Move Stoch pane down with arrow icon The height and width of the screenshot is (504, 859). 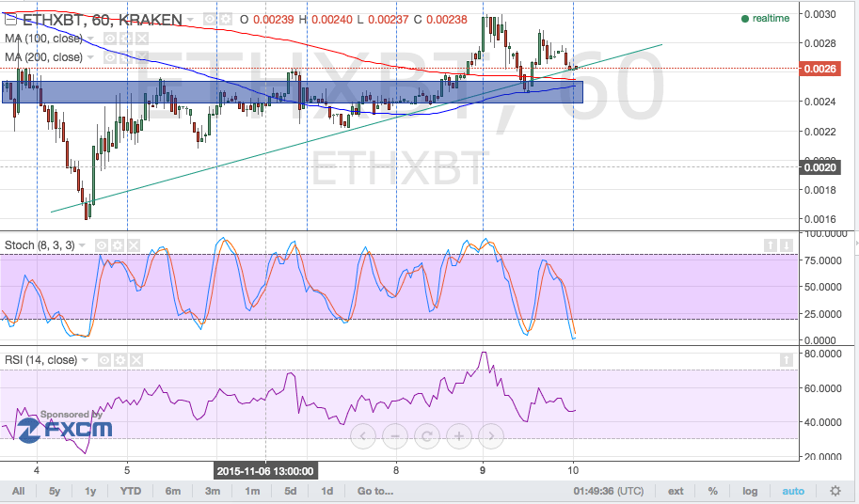pos(787,245)
